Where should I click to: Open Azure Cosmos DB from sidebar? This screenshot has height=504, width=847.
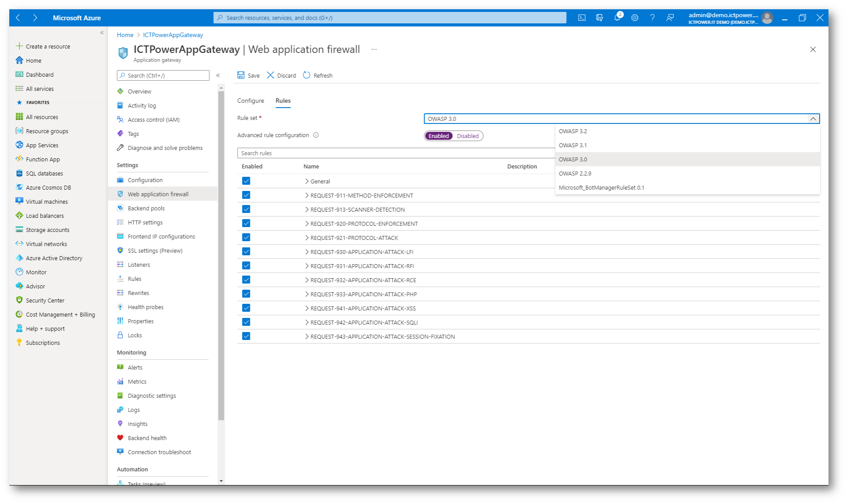pos(48,187)
